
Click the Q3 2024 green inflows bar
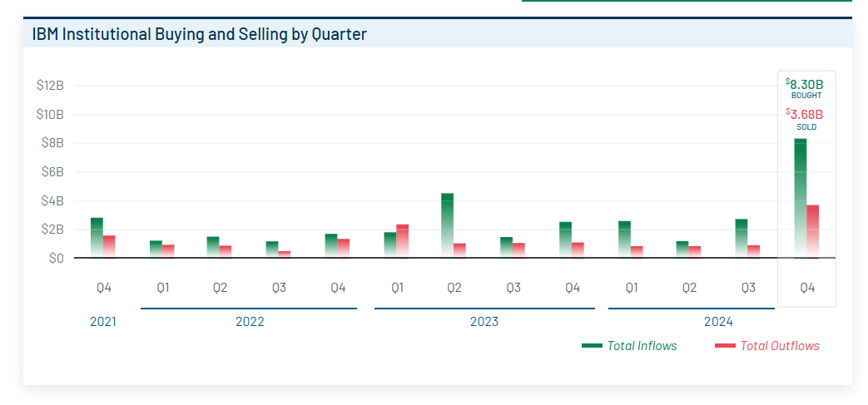[x=742, y=239]
